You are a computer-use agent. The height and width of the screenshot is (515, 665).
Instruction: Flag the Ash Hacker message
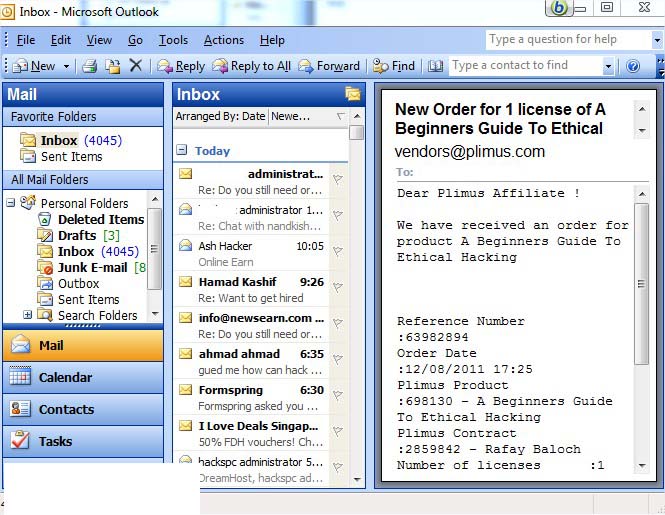(x=338, y=252)
